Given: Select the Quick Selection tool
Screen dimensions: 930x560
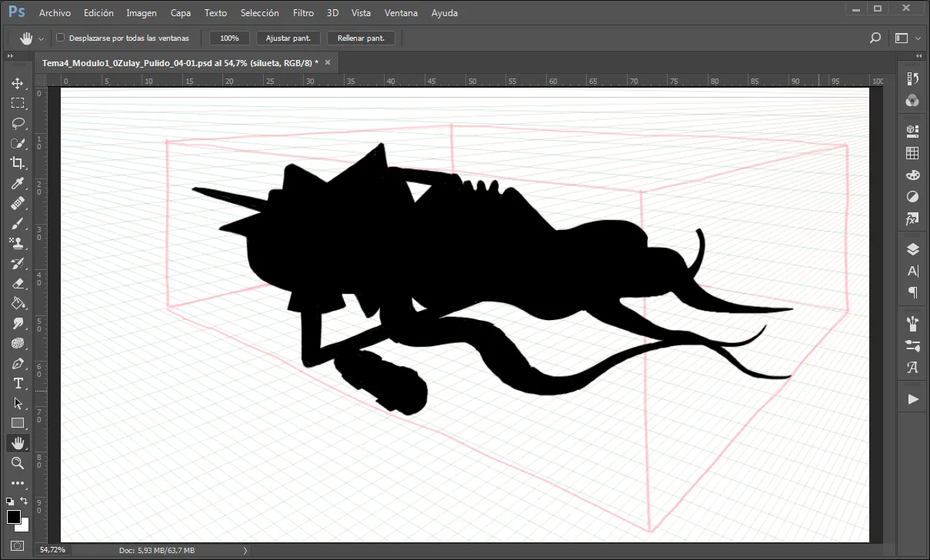Looking at the screenshot, I should (x=18, y=143).
